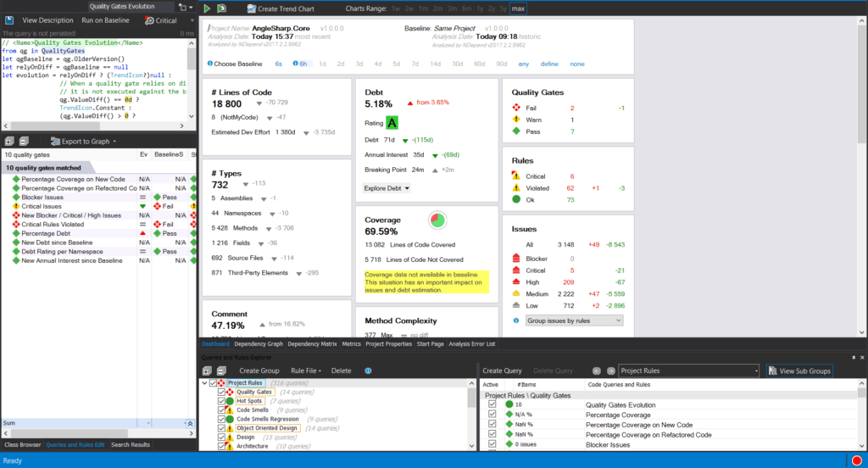Toggle active checkbox for Quality Gates Evolution
The width and height of the screenshot is (868, 468).
492,404
